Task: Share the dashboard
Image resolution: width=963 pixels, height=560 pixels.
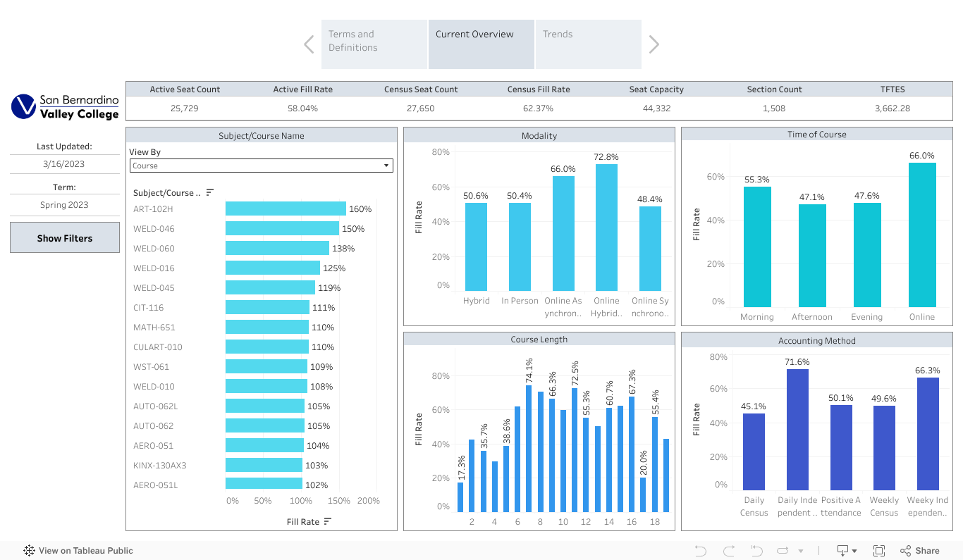Action: (x=919, y=550)
